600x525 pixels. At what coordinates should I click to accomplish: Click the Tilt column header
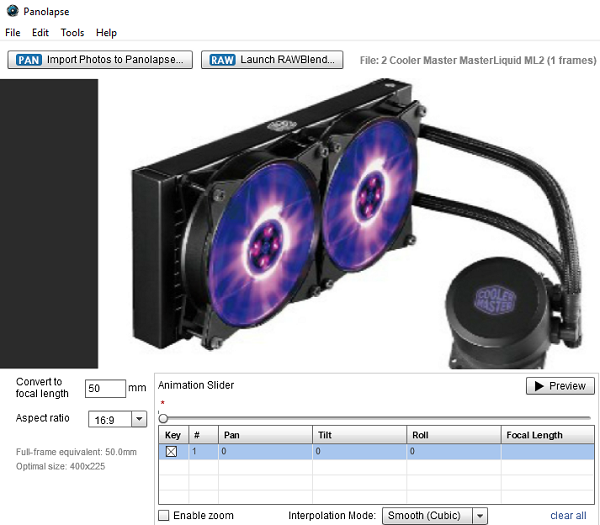click(x=360, y=435)
